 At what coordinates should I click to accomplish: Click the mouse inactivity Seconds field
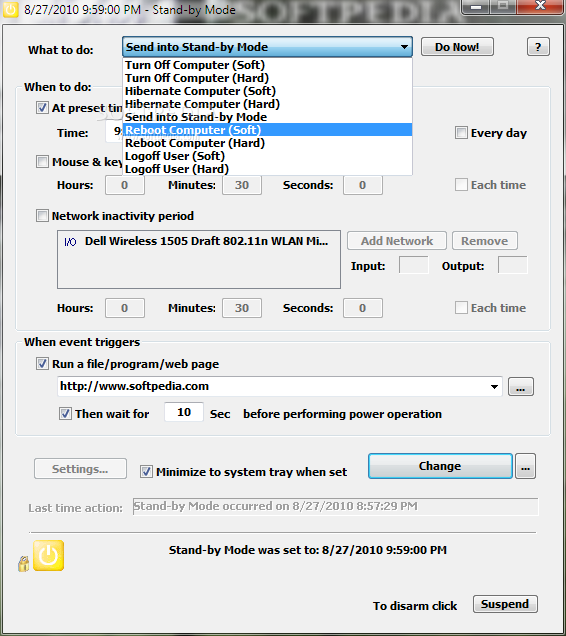363,185
